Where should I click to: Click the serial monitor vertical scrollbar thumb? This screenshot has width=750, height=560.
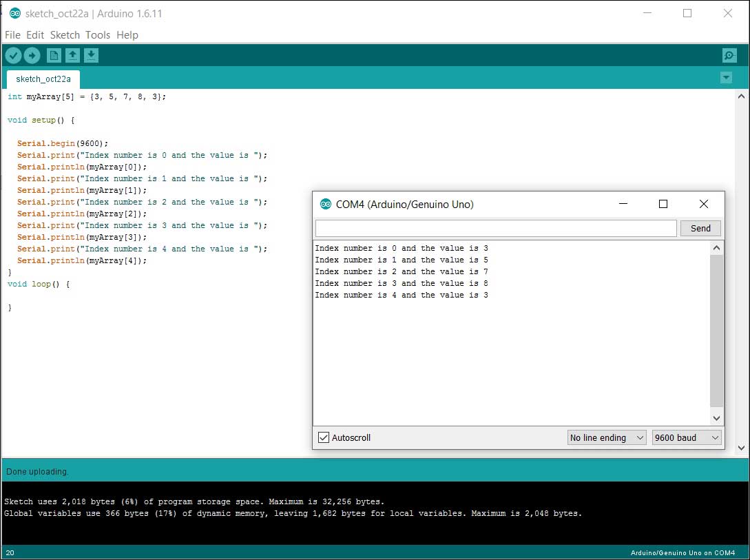(x=716, y=331)
